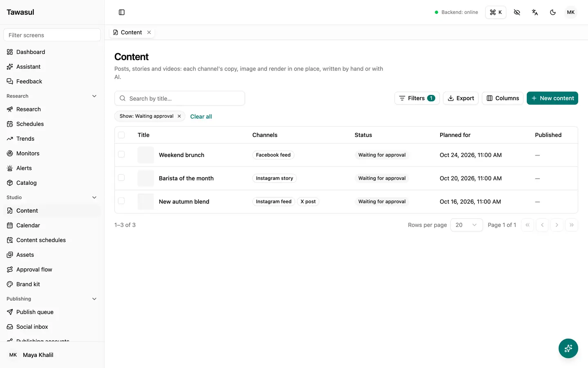Open Assets in the sidebar

click(x=52, y=255)
